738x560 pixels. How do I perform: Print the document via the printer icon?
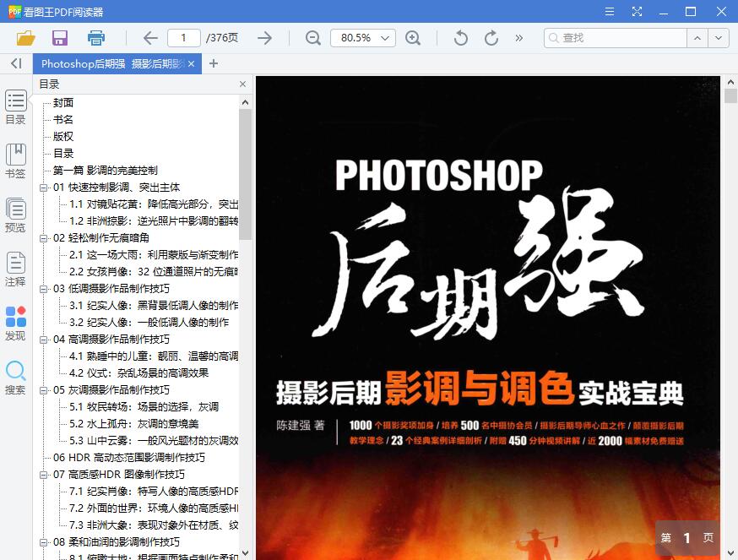tap(95, 38)
